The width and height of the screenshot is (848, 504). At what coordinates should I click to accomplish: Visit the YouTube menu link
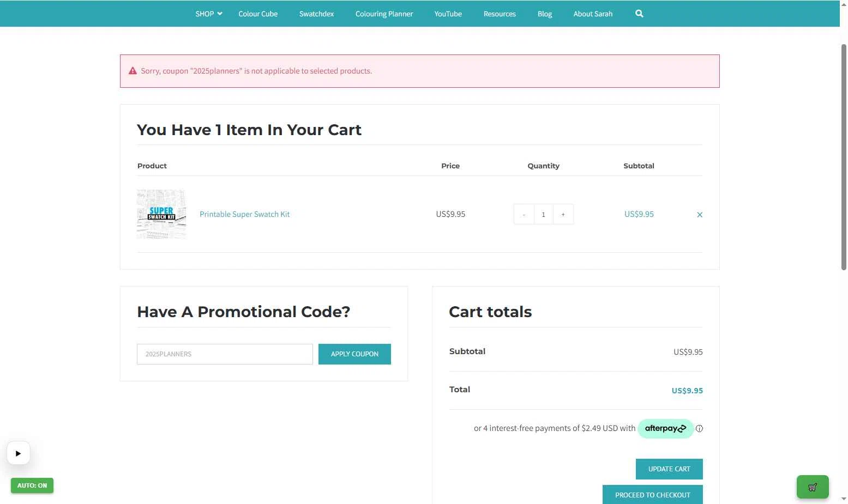click(x=448, y=14)
